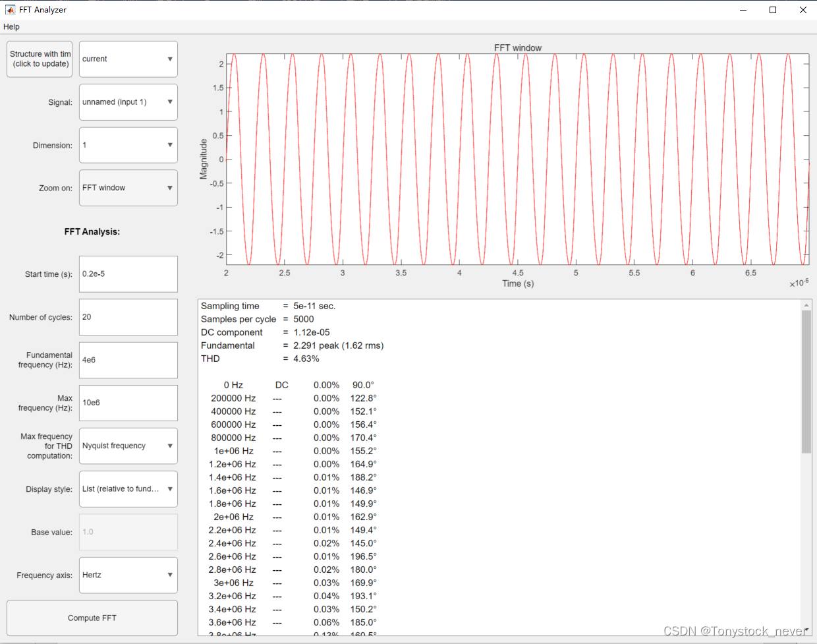This screenshot has width=817, height=644.
Task: Click the Start time input field
Action: (128, 274)
